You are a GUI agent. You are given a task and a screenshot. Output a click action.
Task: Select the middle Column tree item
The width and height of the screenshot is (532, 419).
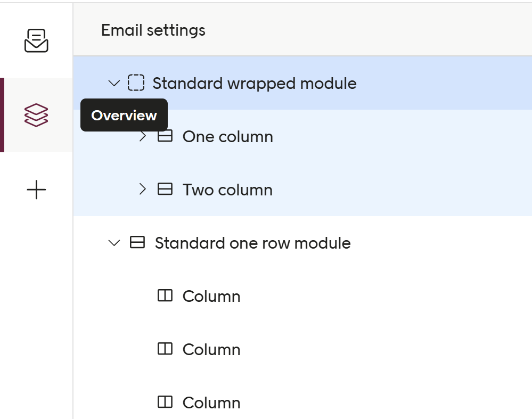tap(211, 349)
